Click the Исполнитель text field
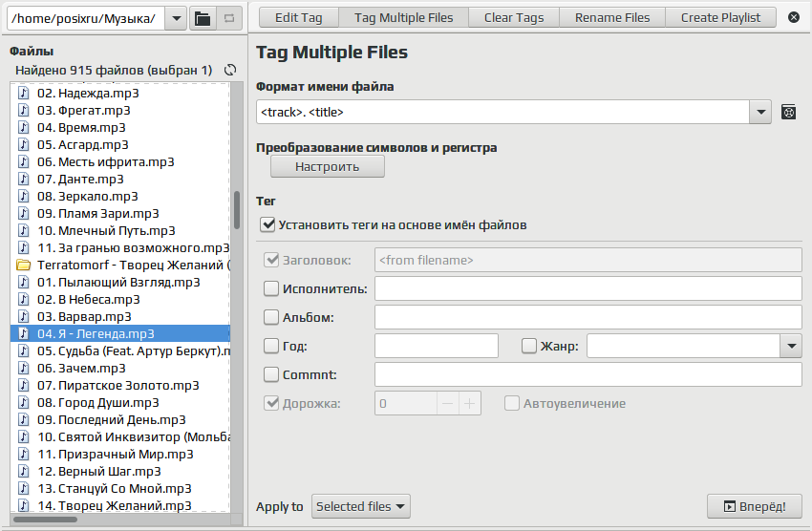Image resolution: width=812 pixels, height=531 pixels. pyautogui.click(x=588, y=288)
